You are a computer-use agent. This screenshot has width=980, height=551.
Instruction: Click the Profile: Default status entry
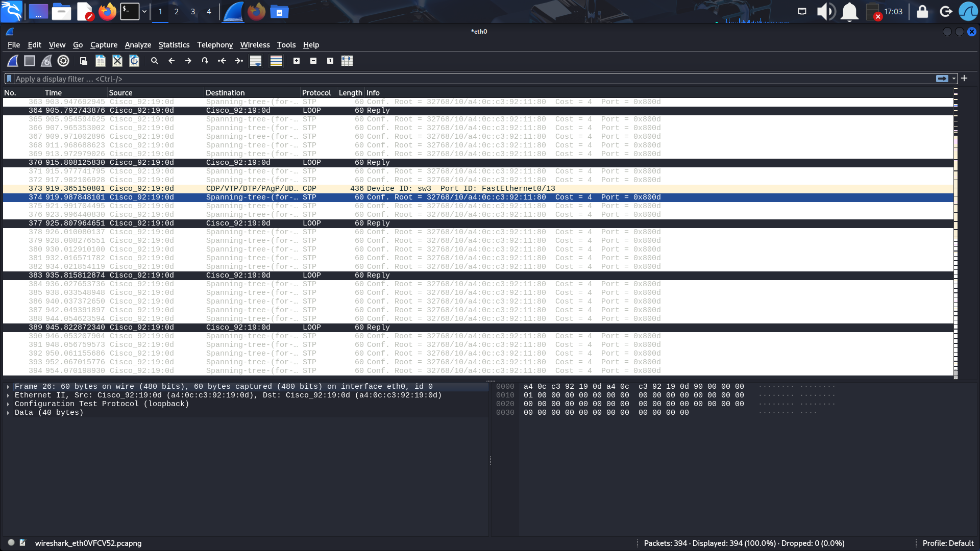pos(948,543)
